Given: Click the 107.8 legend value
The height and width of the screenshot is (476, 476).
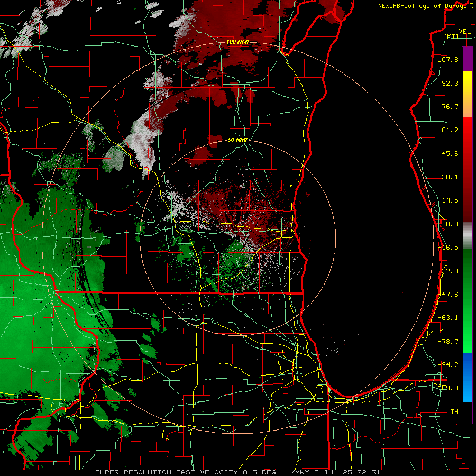Looking at the screenshot, I should pos(448,59).
